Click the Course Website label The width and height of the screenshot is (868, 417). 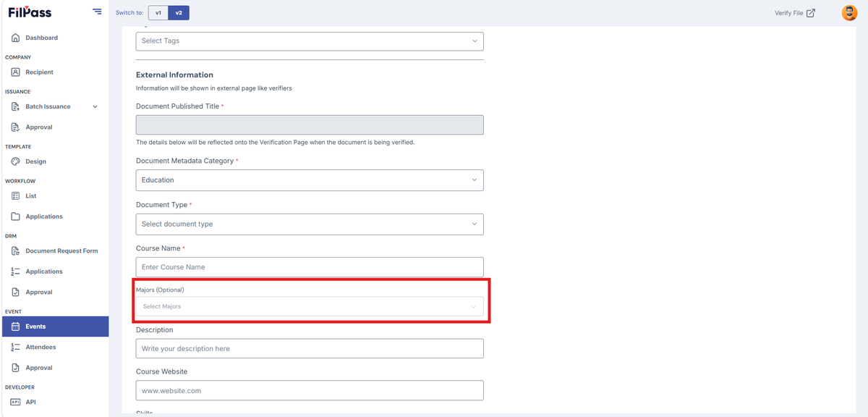[x=161, y=371]
